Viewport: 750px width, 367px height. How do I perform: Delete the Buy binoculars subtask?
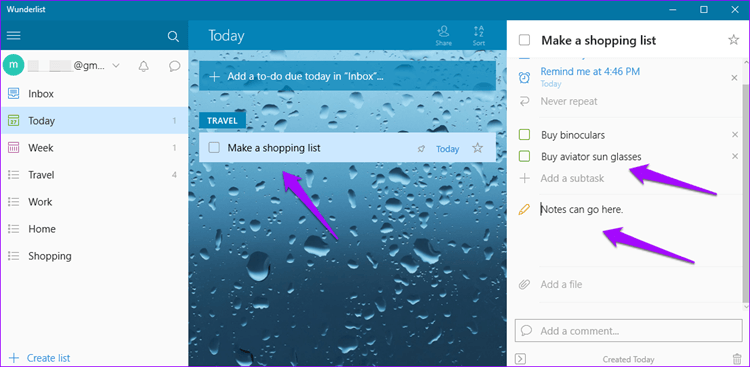click(735, 135)
